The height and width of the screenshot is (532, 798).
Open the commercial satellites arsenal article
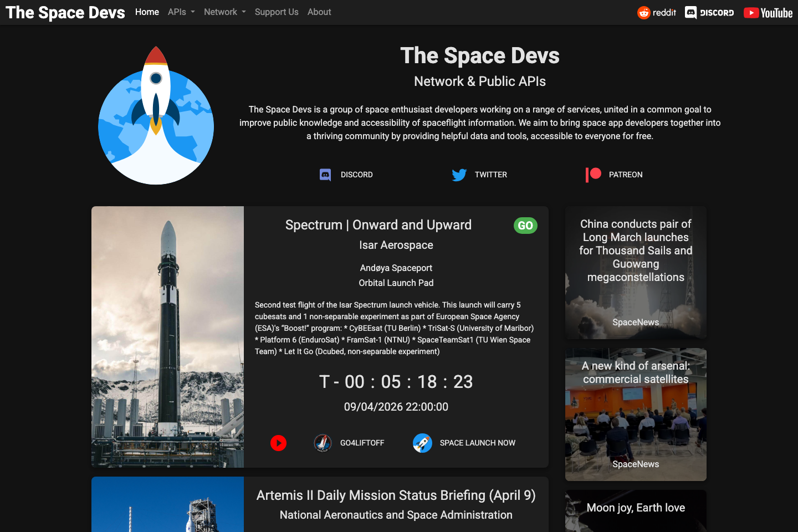[x=636, y=414]
